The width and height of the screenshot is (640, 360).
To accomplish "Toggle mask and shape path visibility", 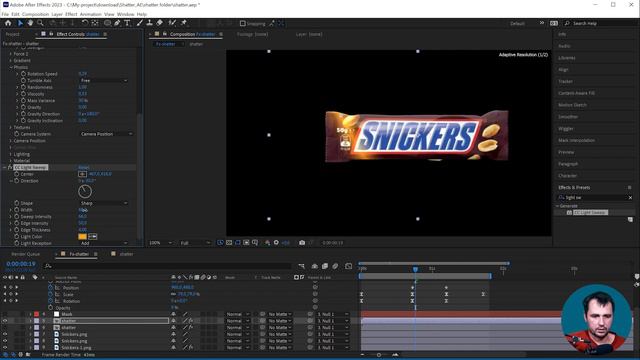I will [238, 242].
